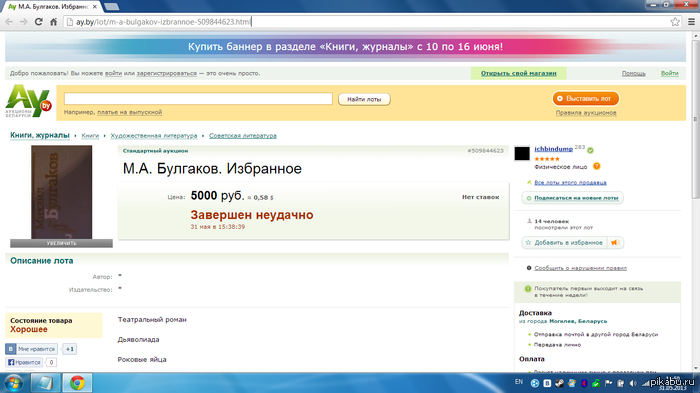Subscribe via "Подписаться на новые лоты"

click(x=572, y=198)
